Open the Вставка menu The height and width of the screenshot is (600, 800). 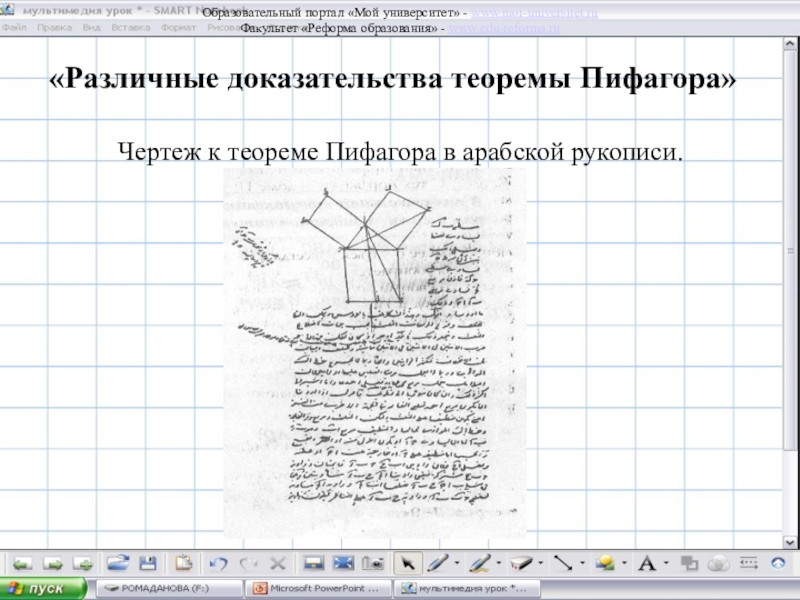(131, 27)
